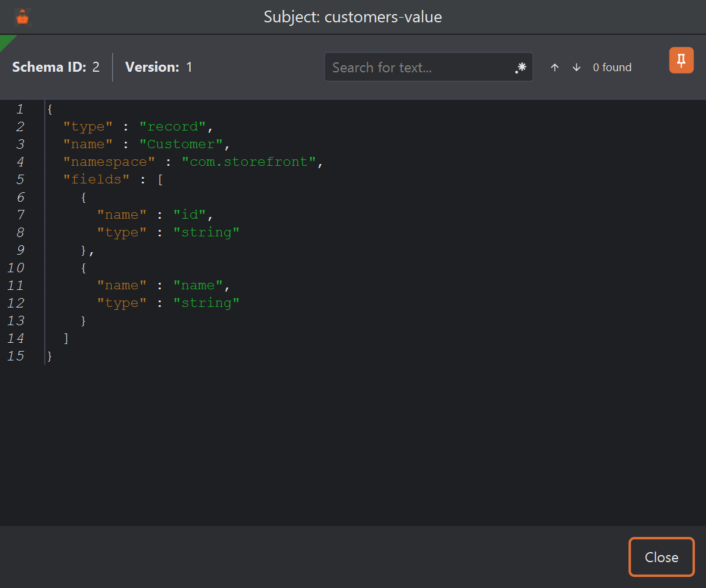The image size is (706, 588).
Task: Click the "type" key on line 2
Action: tap(88, 126)
